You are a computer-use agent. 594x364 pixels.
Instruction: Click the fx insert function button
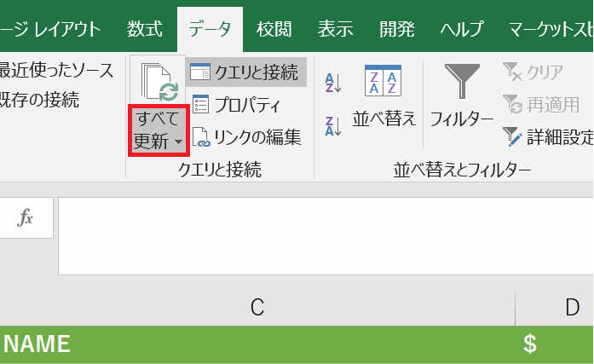(26, 217)
